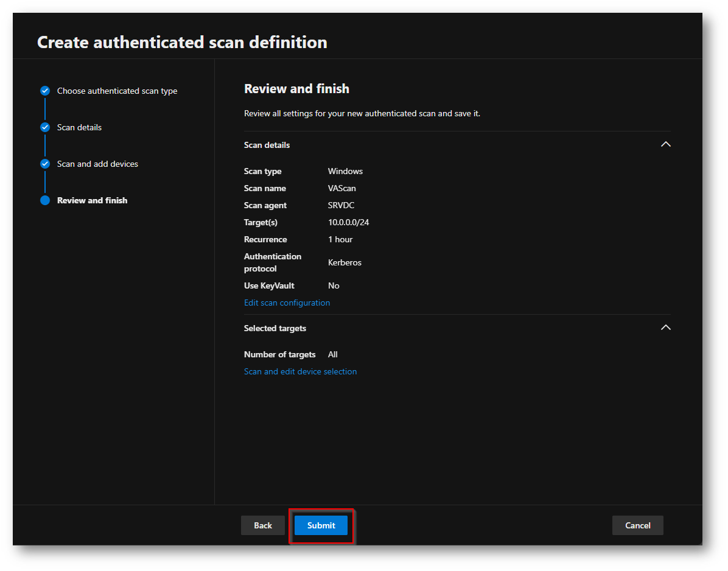This screenshot has width=728, height=571.
Task: Go to the Scan details wizard step
Action: click(79, 127)
